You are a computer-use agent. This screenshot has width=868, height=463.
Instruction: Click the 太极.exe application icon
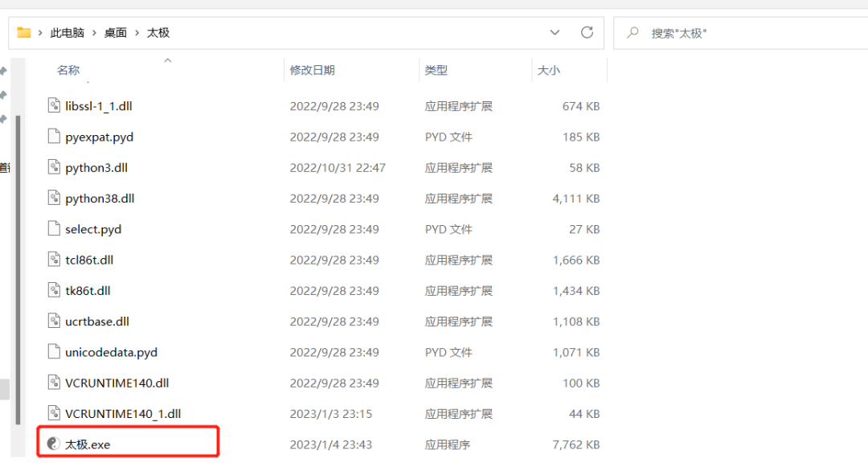[x=53, y=443]
